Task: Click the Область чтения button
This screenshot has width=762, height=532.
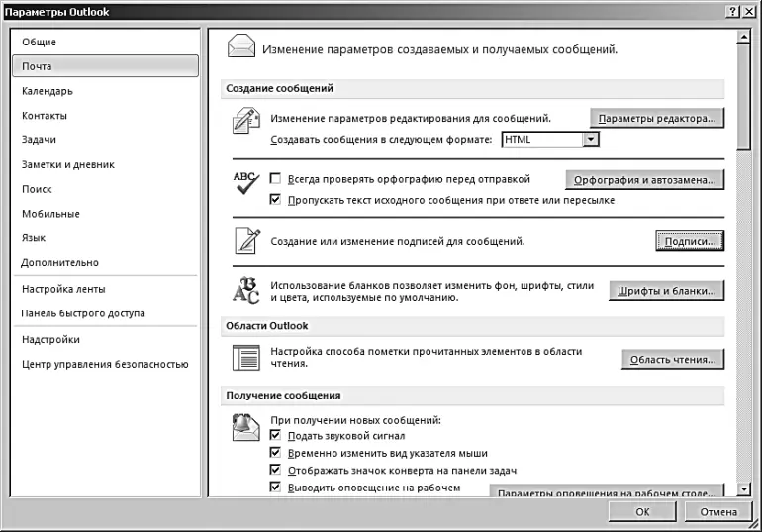Action: tap(673, 360)
